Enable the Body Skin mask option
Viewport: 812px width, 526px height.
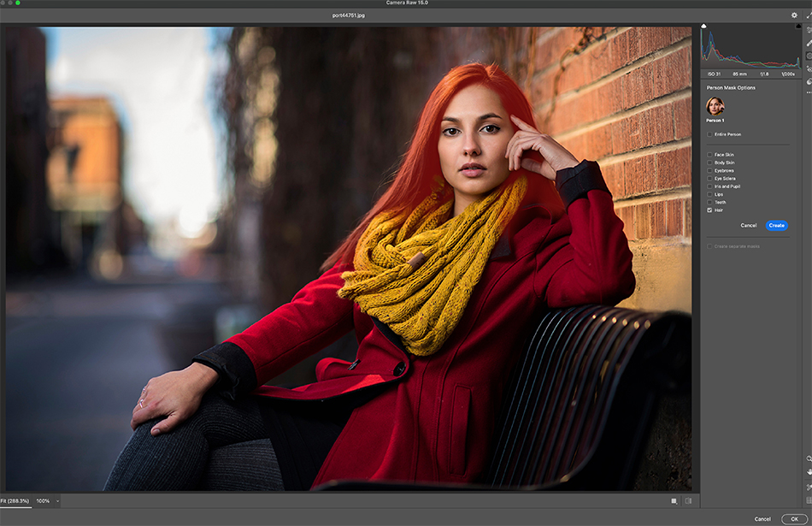tap(709, 163)
